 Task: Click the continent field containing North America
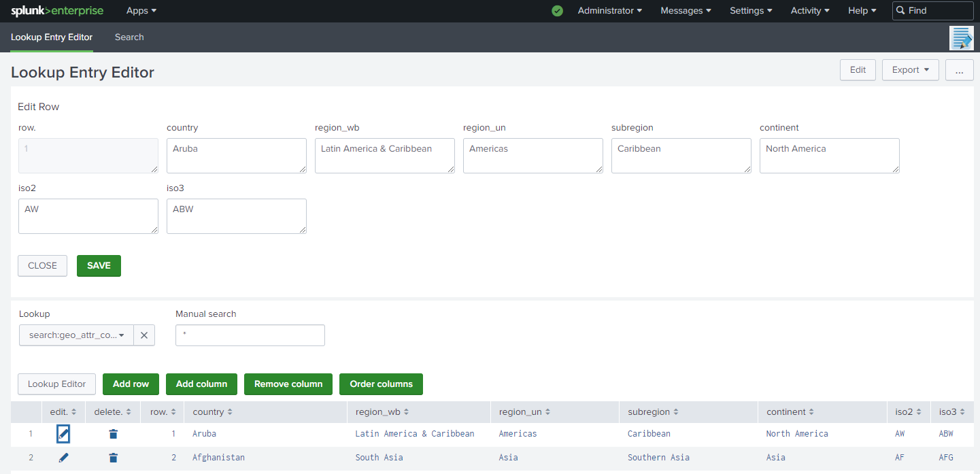pos(830,156)
